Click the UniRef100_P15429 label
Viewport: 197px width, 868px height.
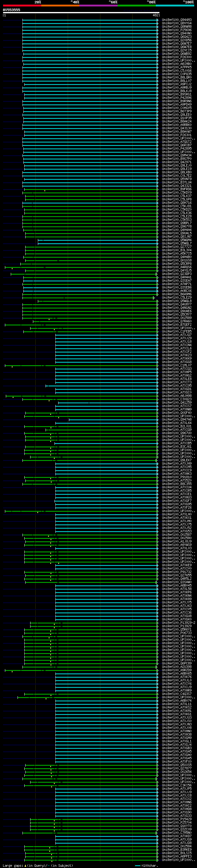coord(177,819)
